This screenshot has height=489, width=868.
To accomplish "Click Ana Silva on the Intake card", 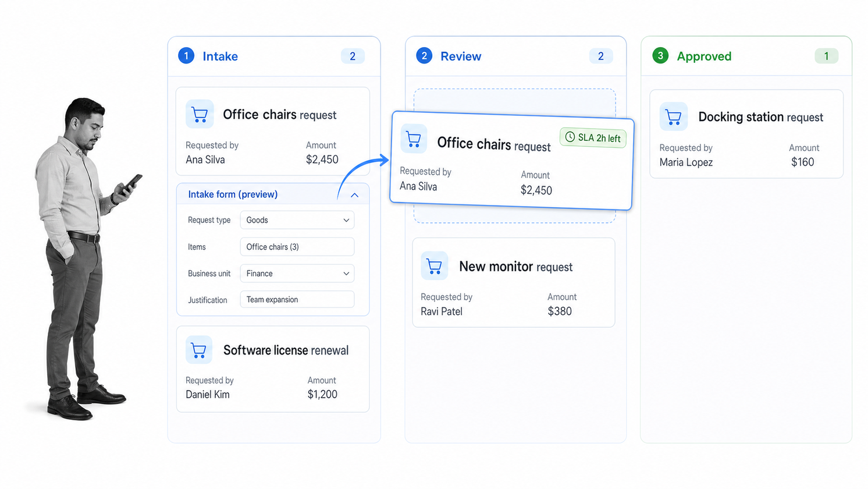I will point(205,160).
